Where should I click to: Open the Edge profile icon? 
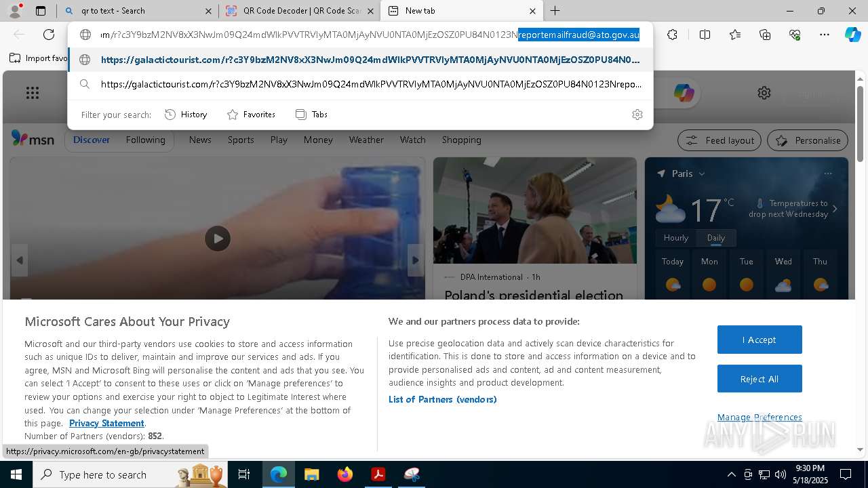pos(16,10)
